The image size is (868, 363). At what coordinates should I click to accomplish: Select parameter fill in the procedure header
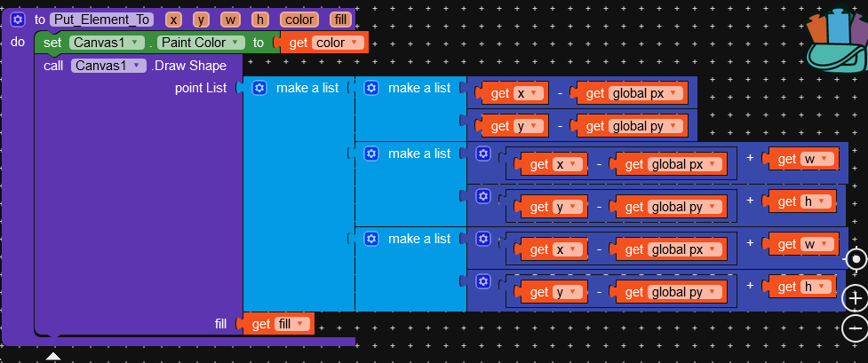point(340,20)
